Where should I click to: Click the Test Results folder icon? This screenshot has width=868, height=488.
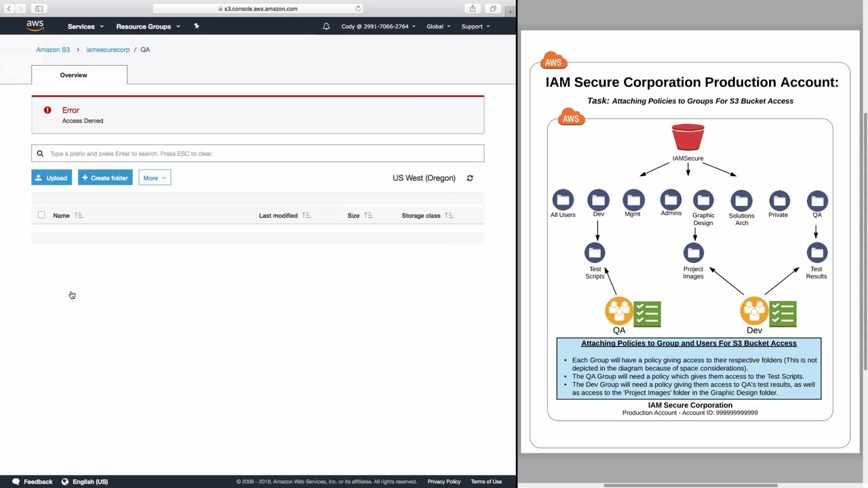[x=817, y=253]
